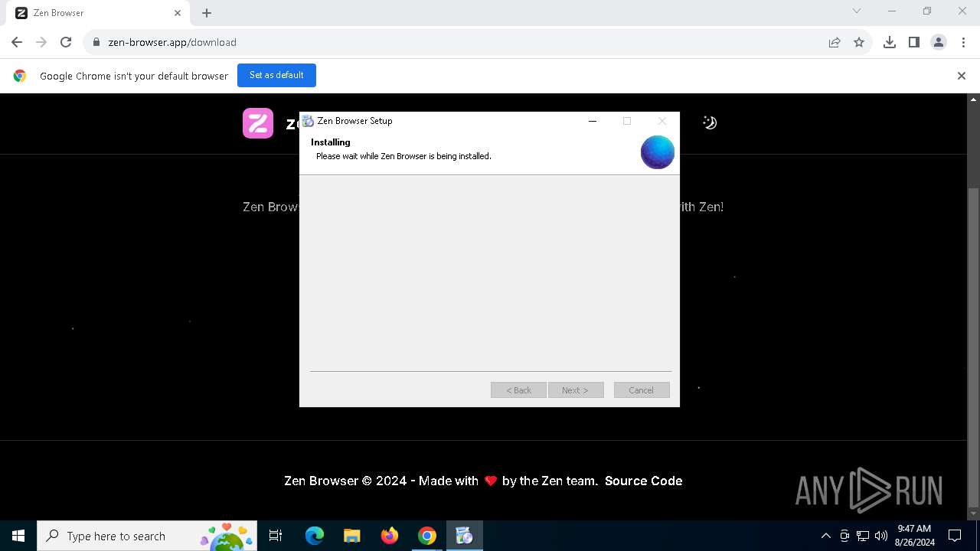The height and width of the screenshot is (551, 980).
Task: Open File Explorer from taskbar
Action: [351, 536]
